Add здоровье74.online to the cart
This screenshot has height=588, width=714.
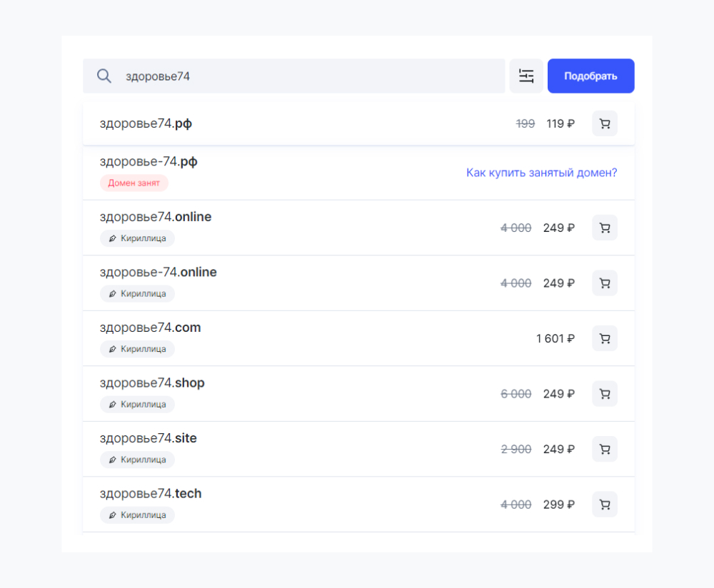pos(604,228)
